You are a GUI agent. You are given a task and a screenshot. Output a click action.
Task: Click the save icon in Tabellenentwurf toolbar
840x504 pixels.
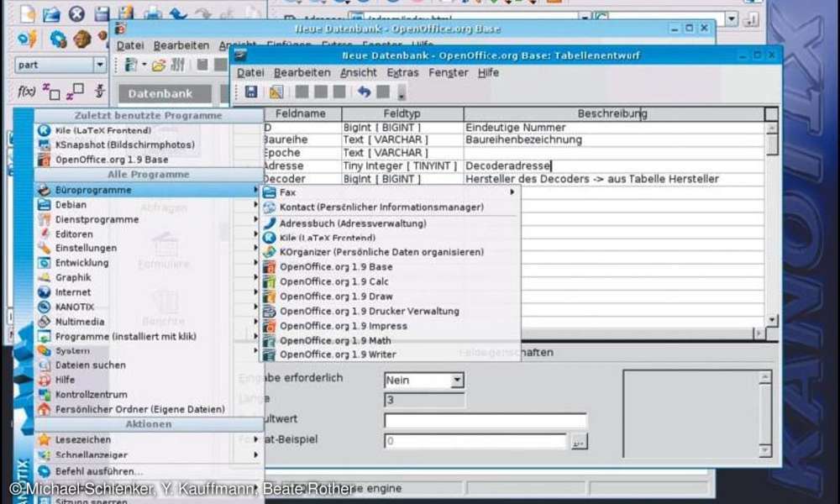click(250, 92)
